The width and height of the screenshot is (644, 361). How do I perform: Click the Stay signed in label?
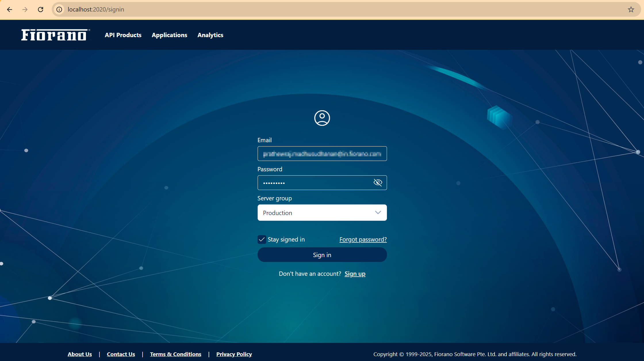click(286, 240)
